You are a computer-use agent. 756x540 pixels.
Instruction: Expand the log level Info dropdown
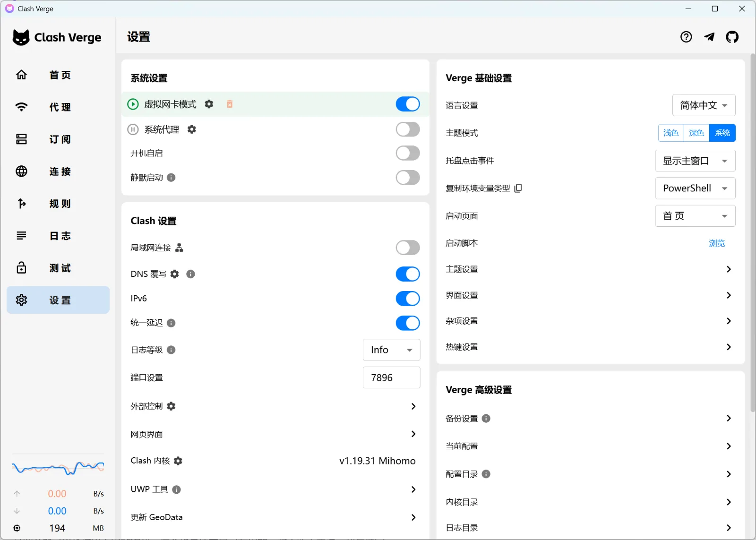tap(391, 350)
